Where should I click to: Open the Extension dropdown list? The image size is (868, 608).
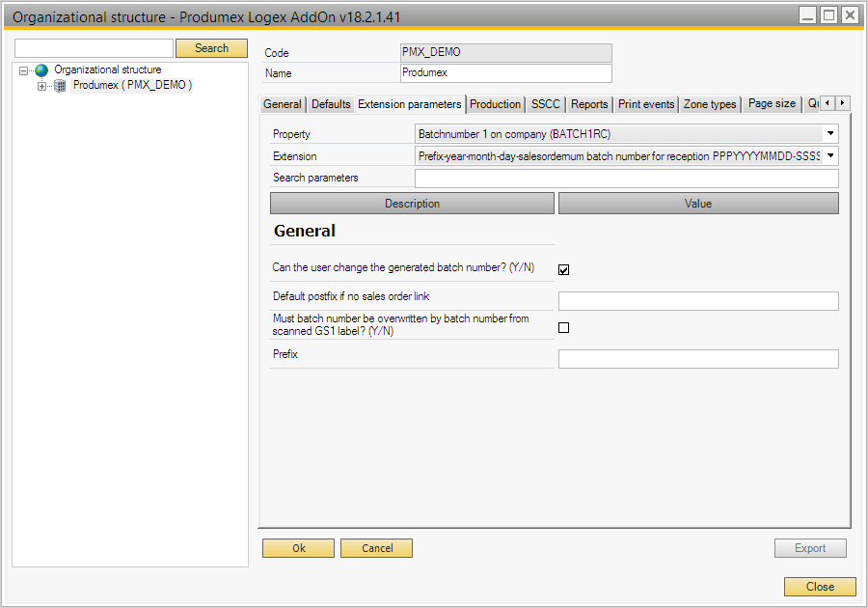coord(829,155)
